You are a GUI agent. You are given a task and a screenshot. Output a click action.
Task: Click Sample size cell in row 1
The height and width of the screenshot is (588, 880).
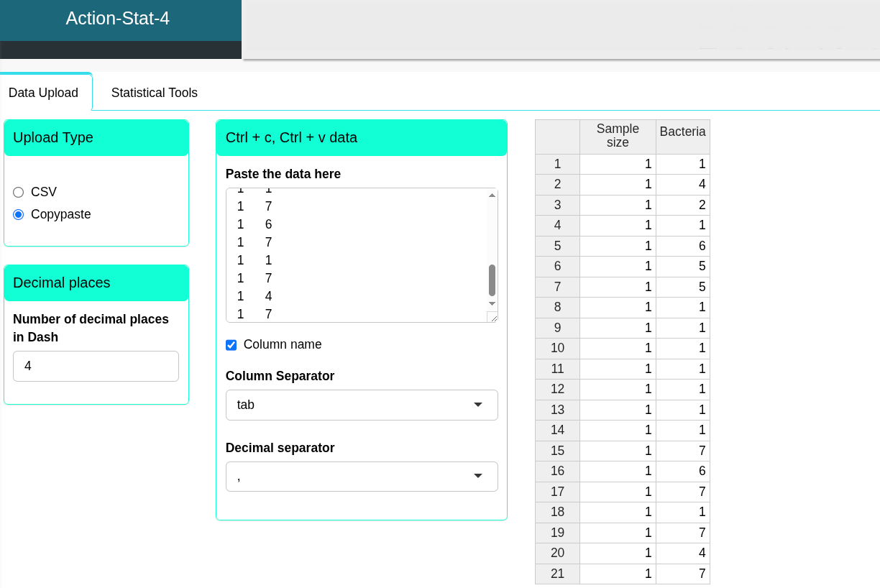coord(618,164)
